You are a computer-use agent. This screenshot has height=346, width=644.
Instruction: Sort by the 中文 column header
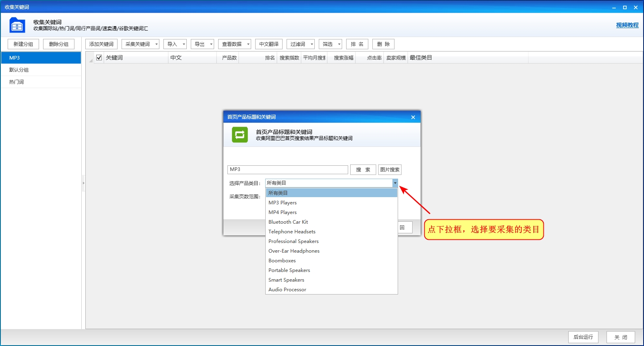pyautogui.click(x=192, y=58)
